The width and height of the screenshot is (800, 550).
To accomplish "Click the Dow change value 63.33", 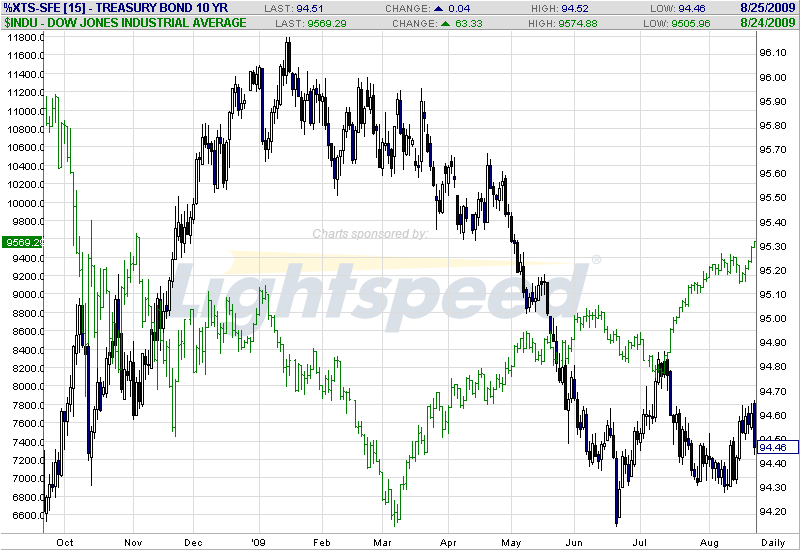I will click(468, 23).
